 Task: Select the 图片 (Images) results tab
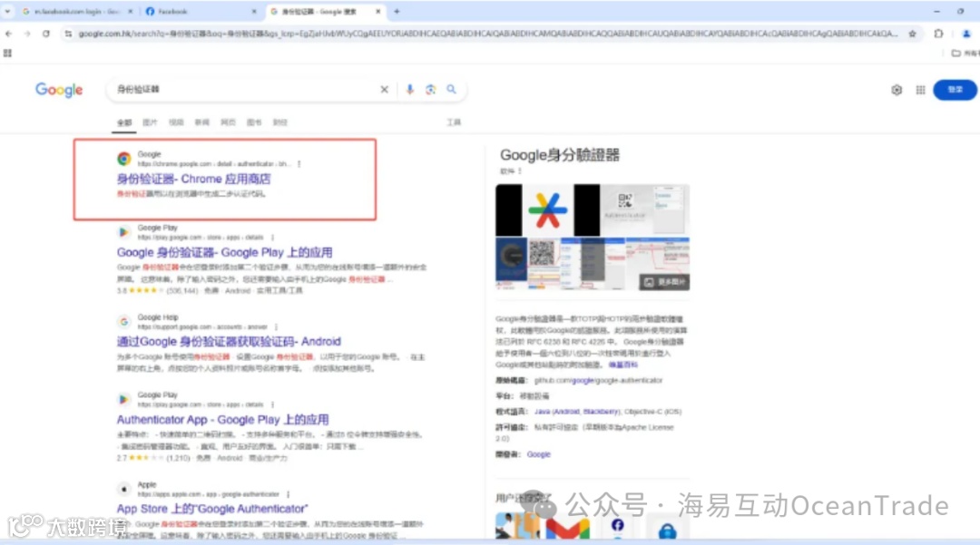150,122
